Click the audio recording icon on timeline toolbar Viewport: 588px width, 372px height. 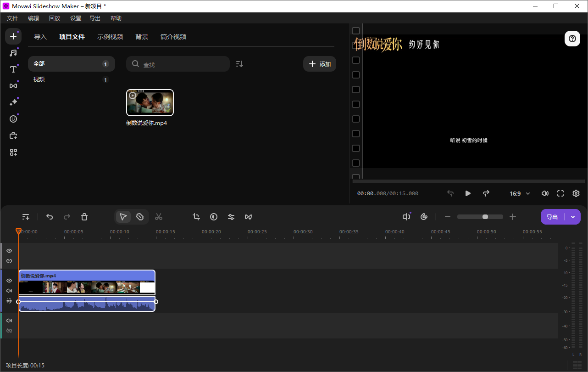pyautogui.click(x=406, y=217)
